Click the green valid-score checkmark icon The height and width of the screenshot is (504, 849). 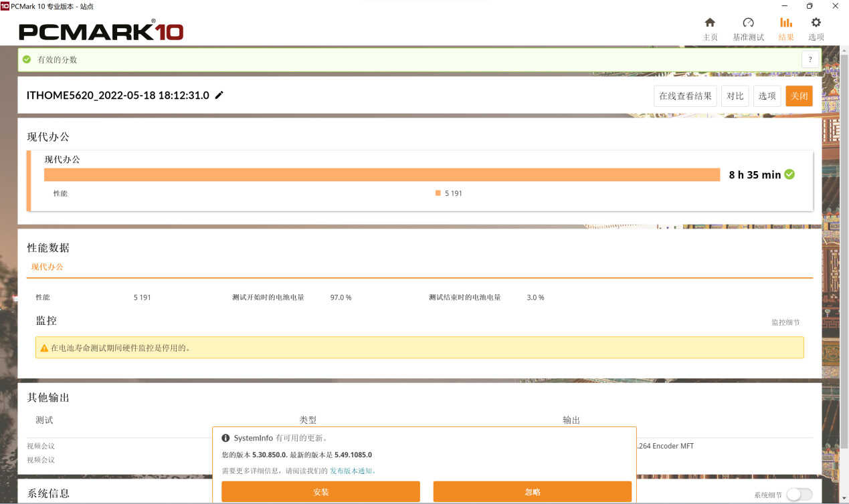coord(27,59)
